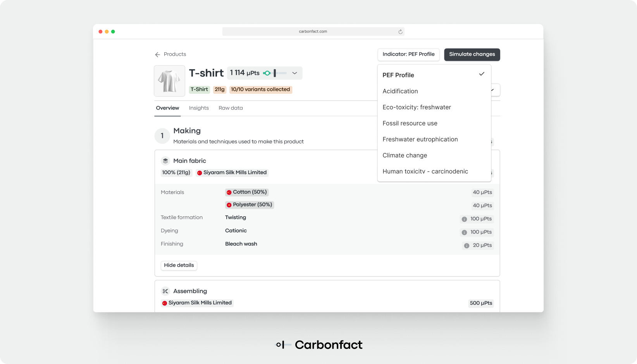Click the Siyaram Silk Mills tag under Main fabric

click(x=232, y=173)
